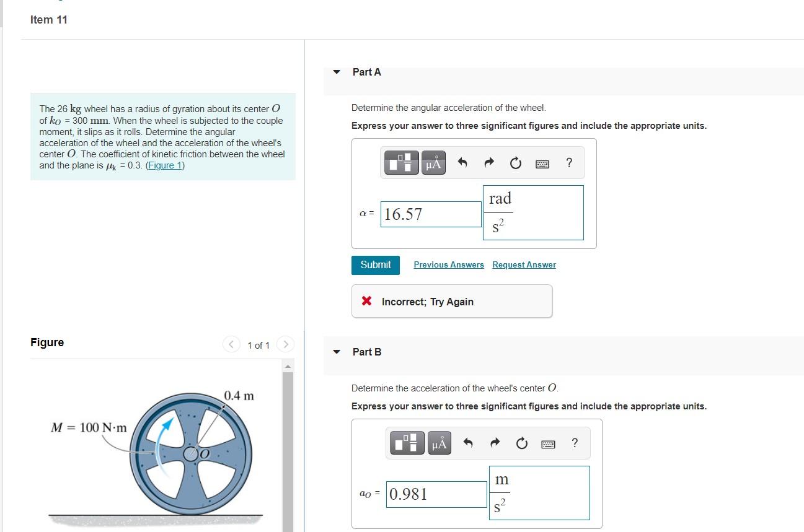
Task: Click the μÅ units icon in Part B
Action: 439,443
